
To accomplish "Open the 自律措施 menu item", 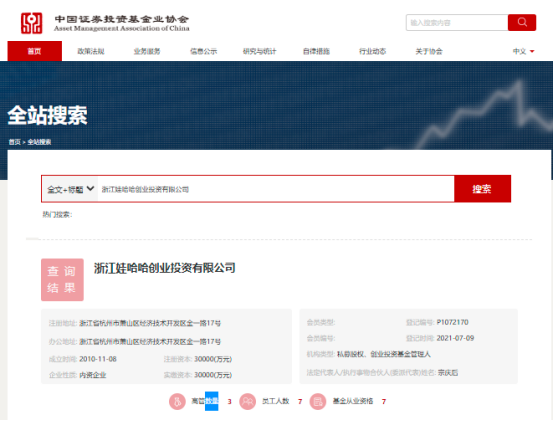I will point(316,52).
